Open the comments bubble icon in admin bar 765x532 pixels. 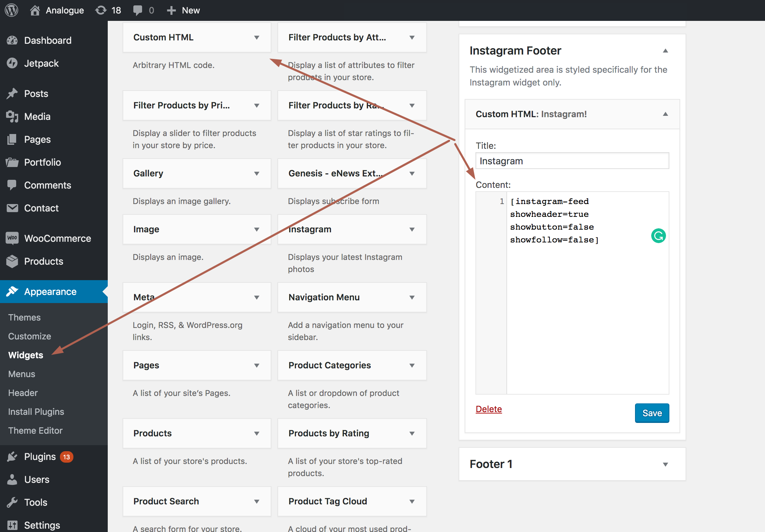tap(137, 10)
